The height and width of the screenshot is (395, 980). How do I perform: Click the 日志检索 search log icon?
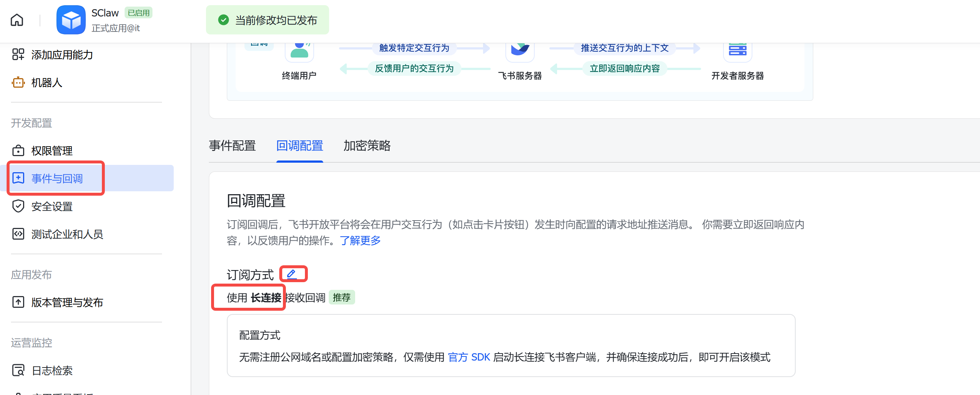(x=18, y=370)
